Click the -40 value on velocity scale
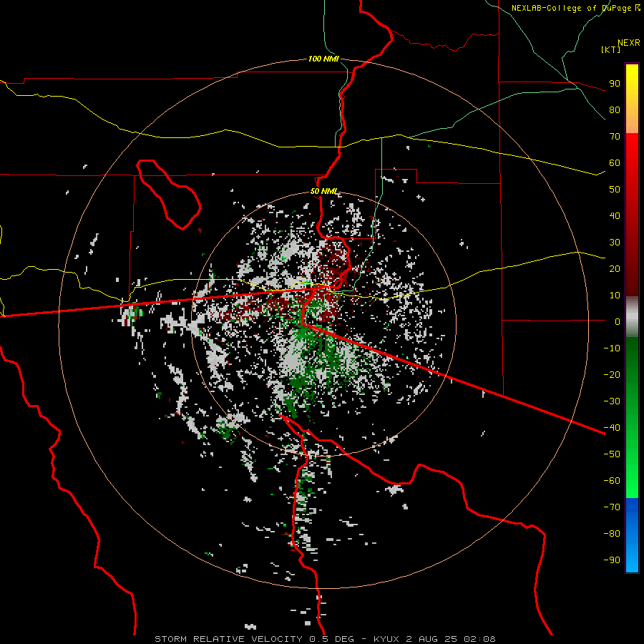644x644 pixels. click(x=612, y=428)
